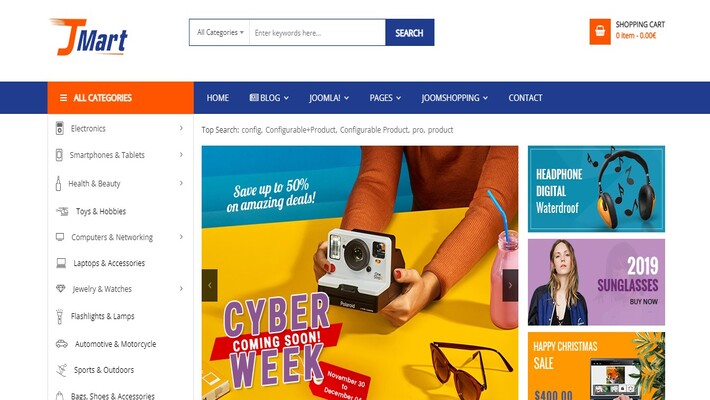The width and height of the screenshot is (710, 400).
Task: Click the JMart logo
Action: click(x=89, y=37)
